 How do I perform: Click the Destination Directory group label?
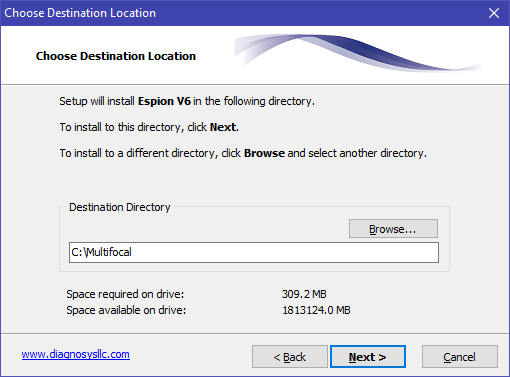pyautogui.click(x=120, y=207)
